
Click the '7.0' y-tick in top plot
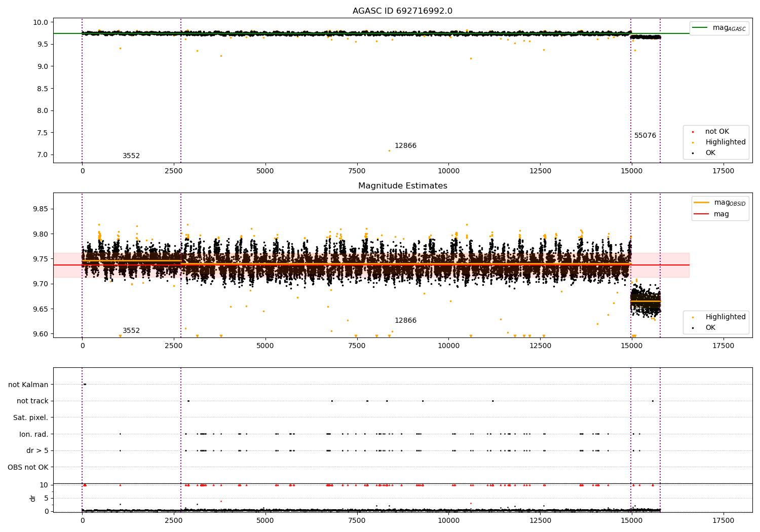coord(43,155)
